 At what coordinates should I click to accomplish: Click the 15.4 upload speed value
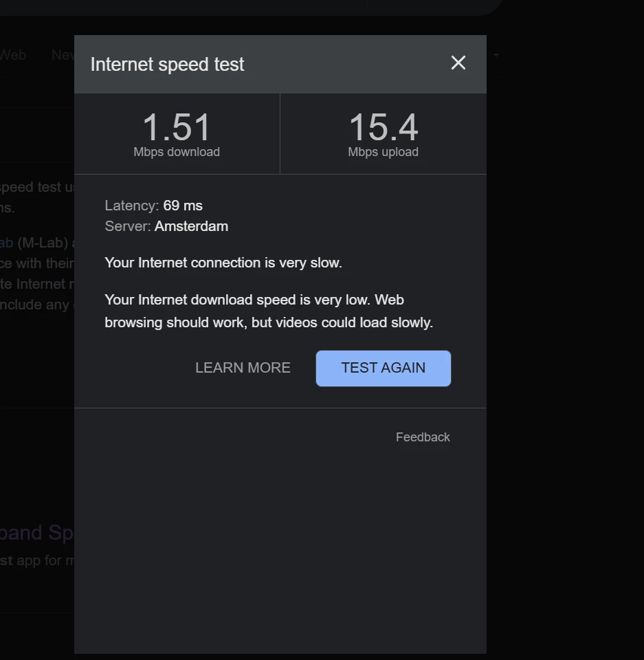point(383,127)
